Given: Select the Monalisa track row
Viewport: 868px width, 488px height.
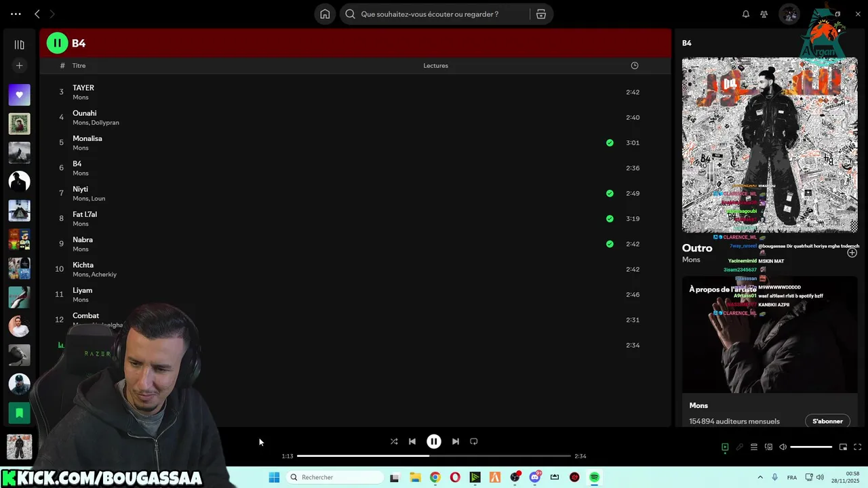Looking at the screenshot, I should click(x=355, y=143).
